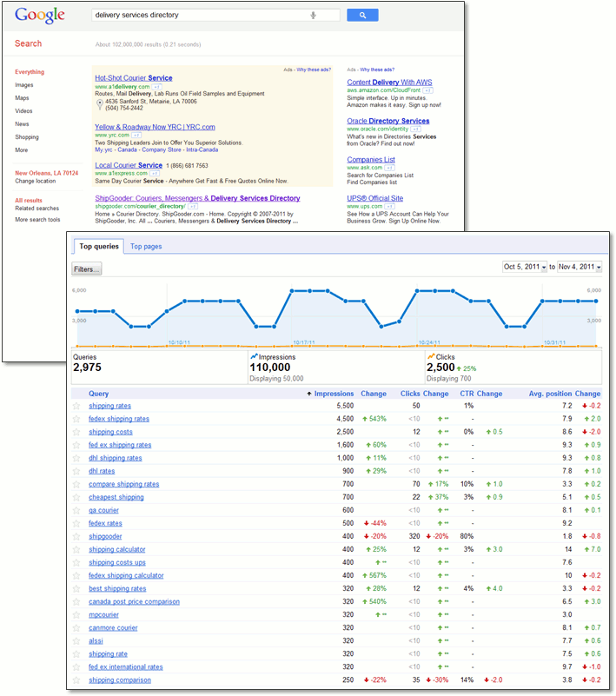
Task: Click the Google search input field
Action: (x=215, y=15)
